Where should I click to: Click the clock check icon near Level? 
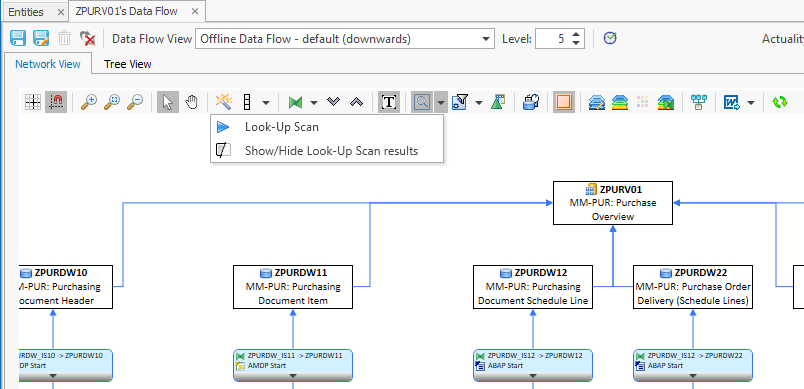610,38
